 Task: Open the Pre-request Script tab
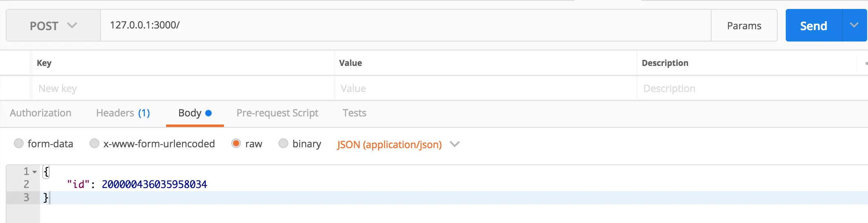tap(277, 113)
